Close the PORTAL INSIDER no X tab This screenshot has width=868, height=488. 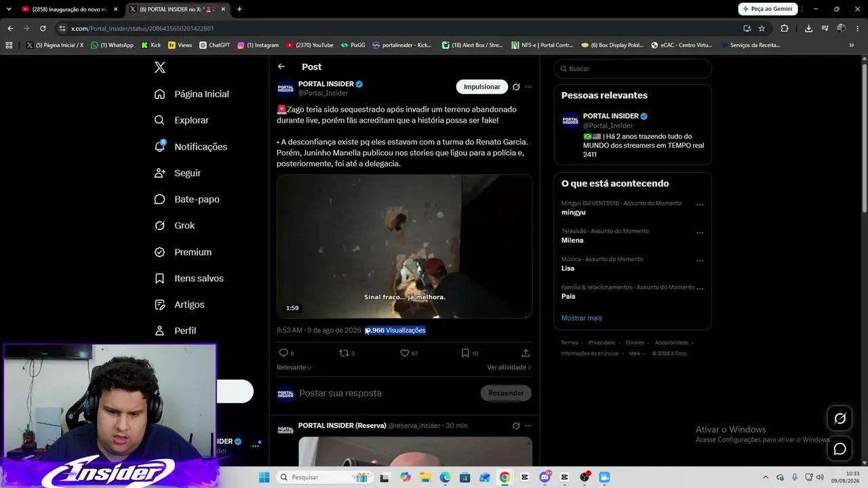click(x=223, y=9)
